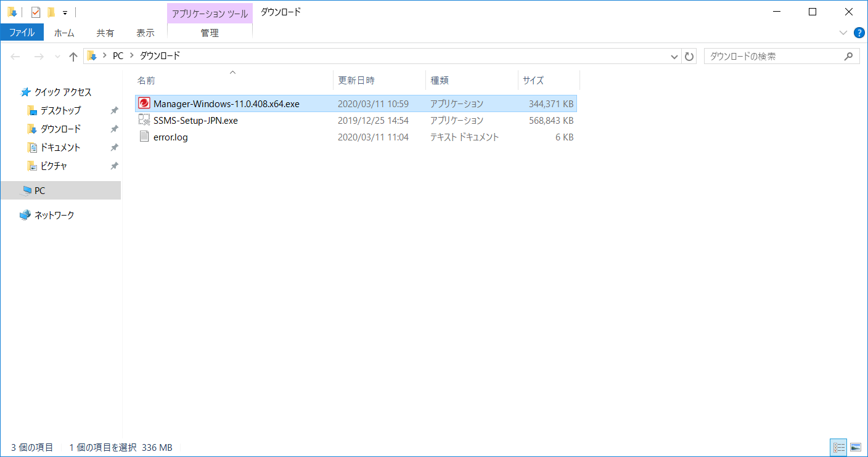Refresh the ダウンロード folder view

tap(690, 56)
